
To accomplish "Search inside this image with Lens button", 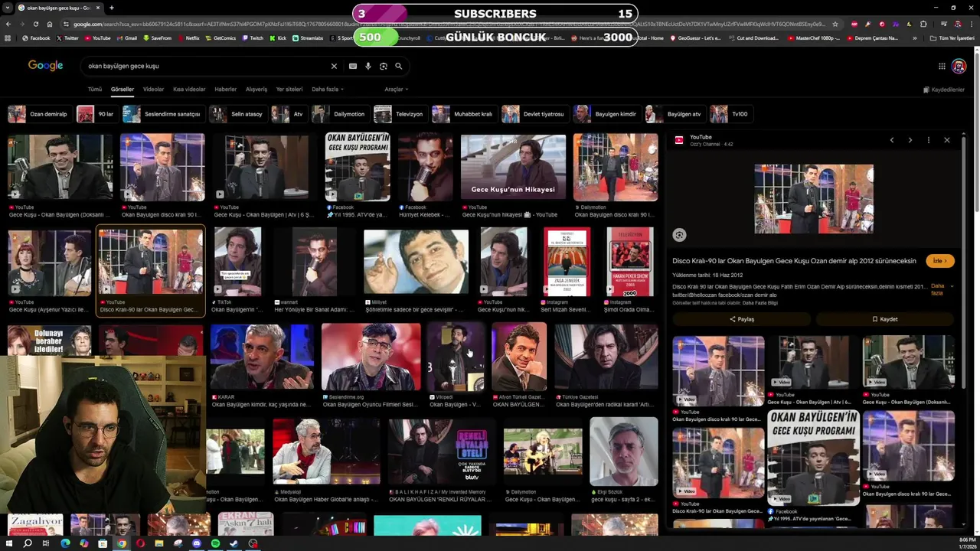I will (x=679, y=235).
